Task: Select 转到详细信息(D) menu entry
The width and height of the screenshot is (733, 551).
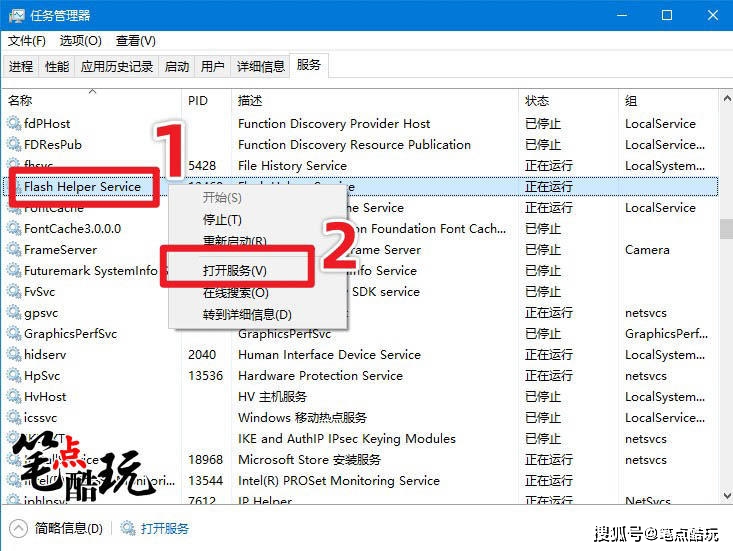Action: point(247,315)
